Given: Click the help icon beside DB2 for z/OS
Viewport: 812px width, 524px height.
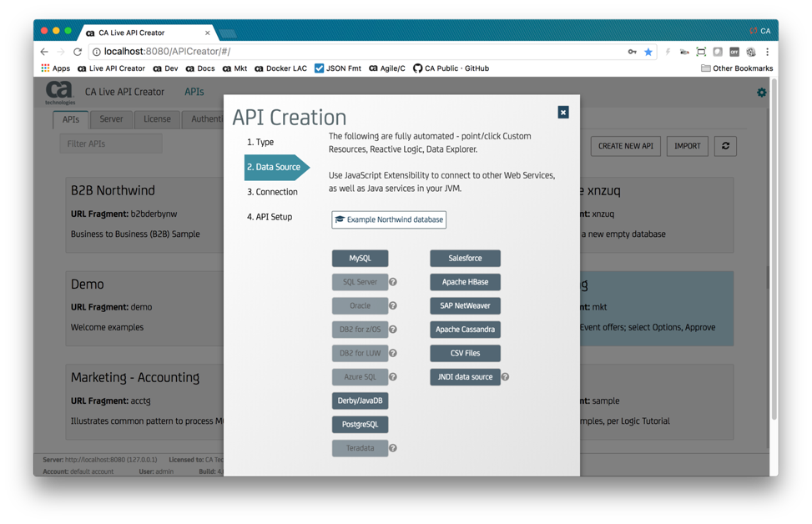Looking at the screenshot, I should [x=393, y=330].
